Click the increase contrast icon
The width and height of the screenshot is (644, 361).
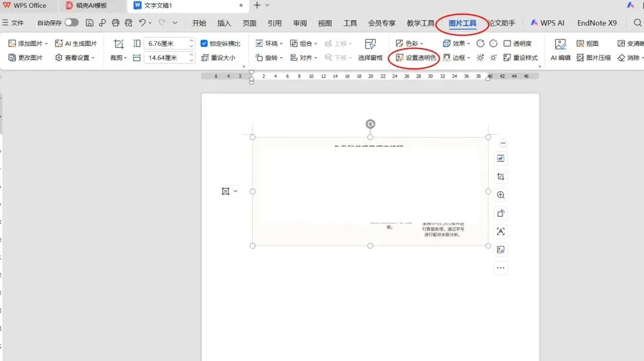tap(480, 43)
